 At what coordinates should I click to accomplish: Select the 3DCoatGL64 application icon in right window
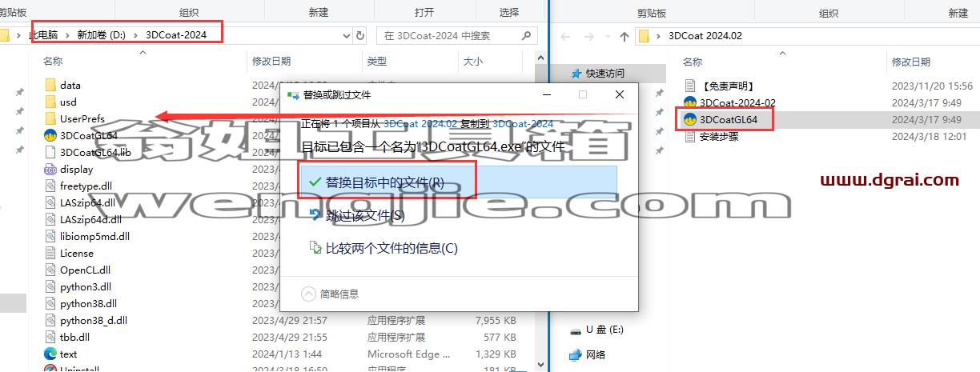[690, 119]
